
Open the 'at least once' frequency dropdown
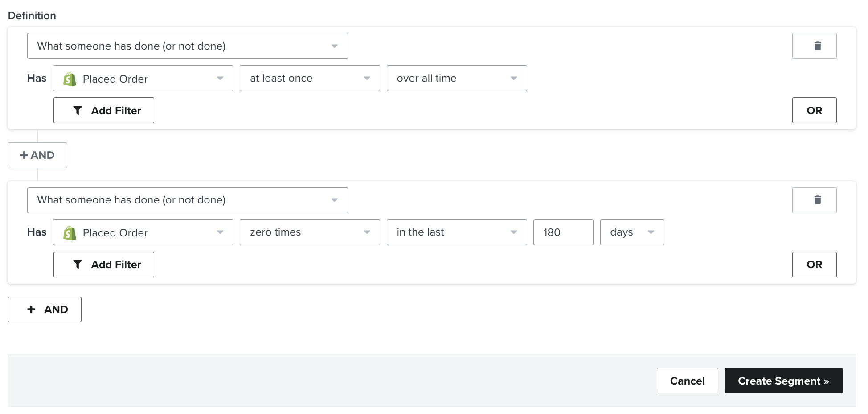pos(309,78)
